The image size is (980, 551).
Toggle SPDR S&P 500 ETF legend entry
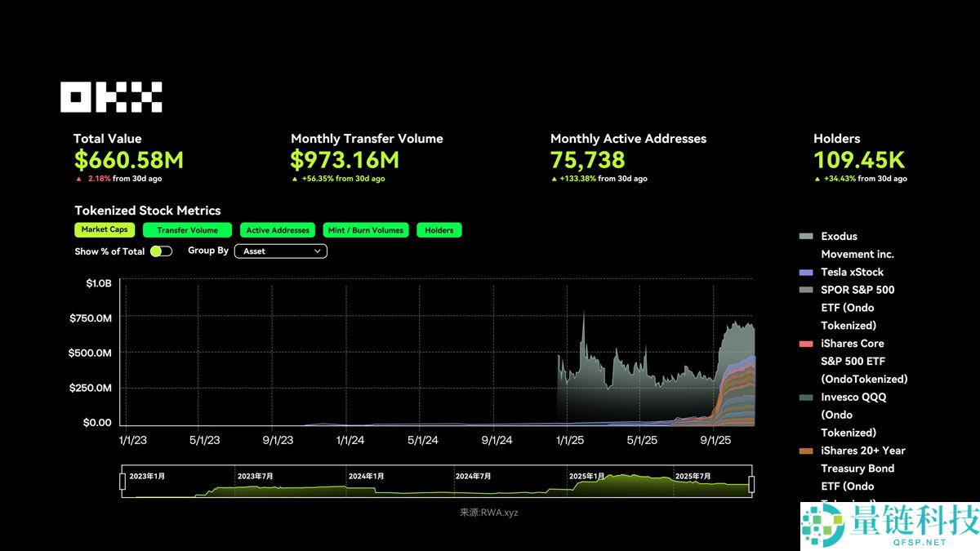click(x=806, y=290)
